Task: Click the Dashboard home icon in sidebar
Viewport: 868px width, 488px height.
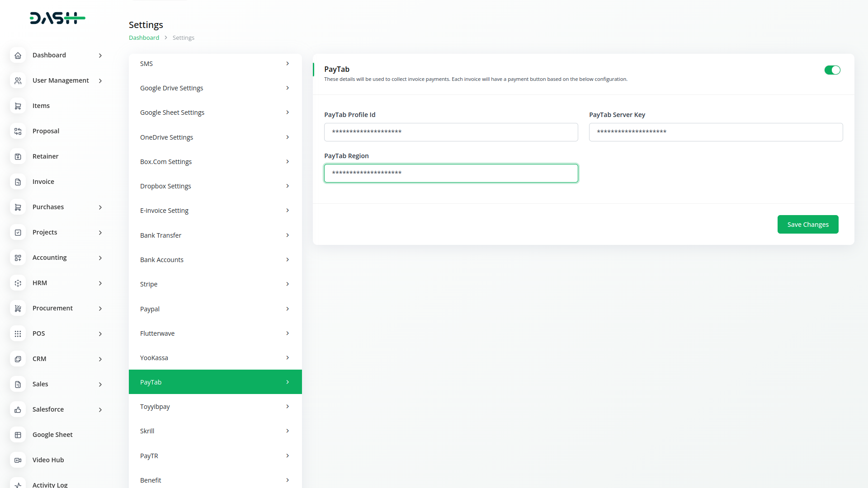Action: click(18, 55)
